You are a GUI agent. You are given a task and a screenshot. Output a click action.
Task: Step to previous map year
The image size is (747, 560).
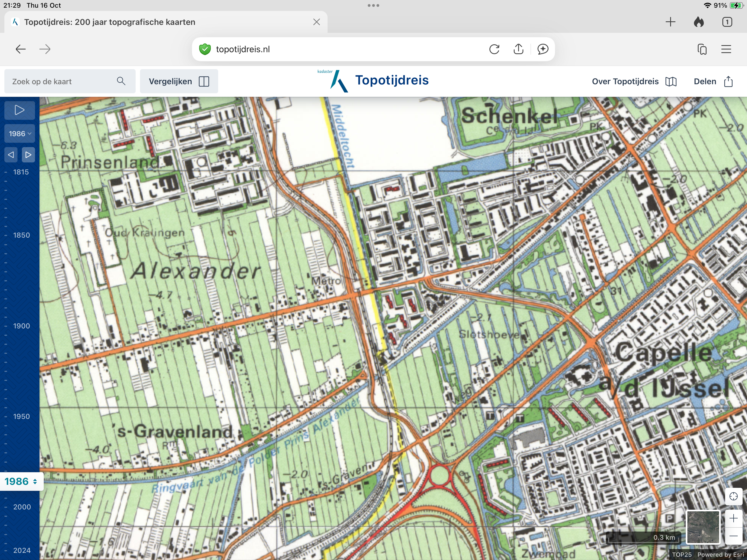[x=11, y=155]
